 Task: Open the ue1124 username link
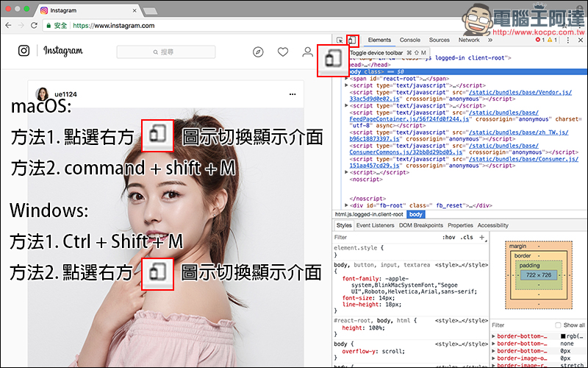[65, 94]
